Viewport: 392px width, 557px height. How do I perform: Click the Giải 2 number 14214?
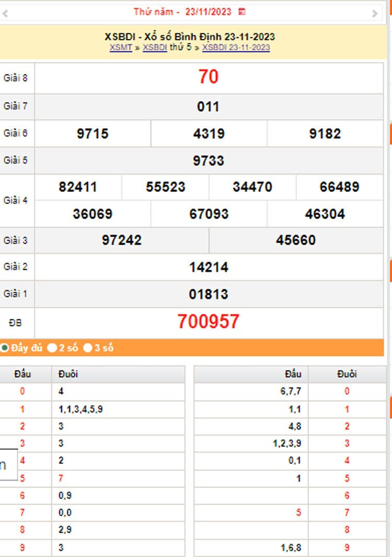pyautogui.click(x=208, y=267)
